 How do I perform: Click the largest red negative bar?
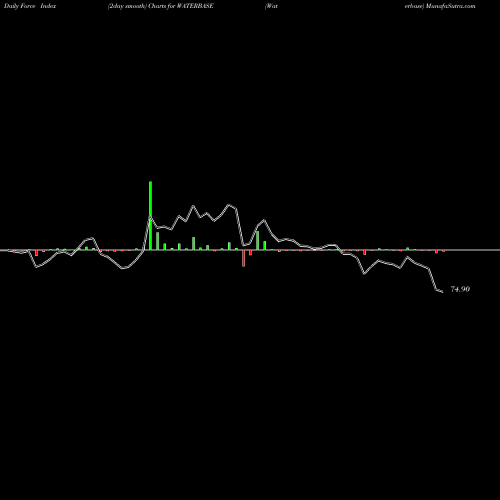[243, 258]
